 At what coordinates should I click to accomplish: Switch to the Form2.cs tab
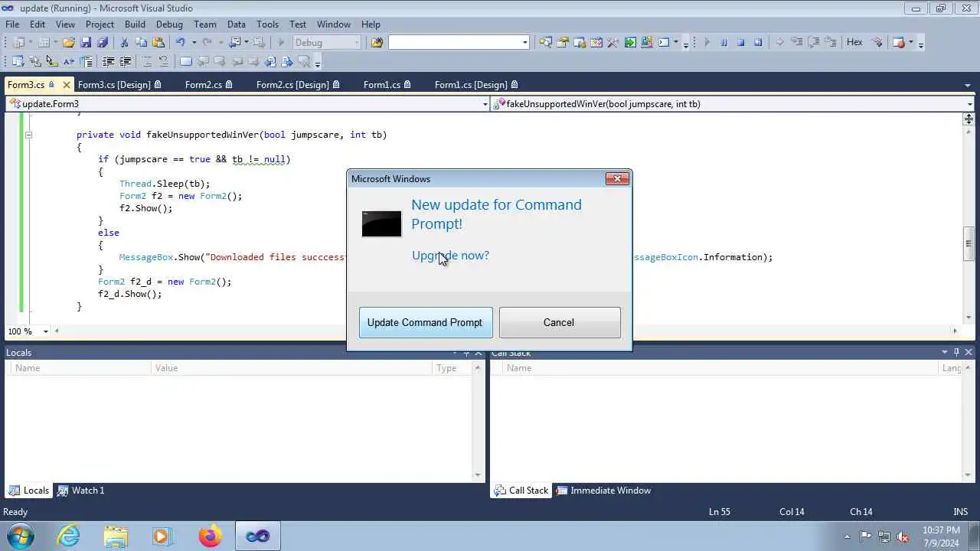pos(209,84)
